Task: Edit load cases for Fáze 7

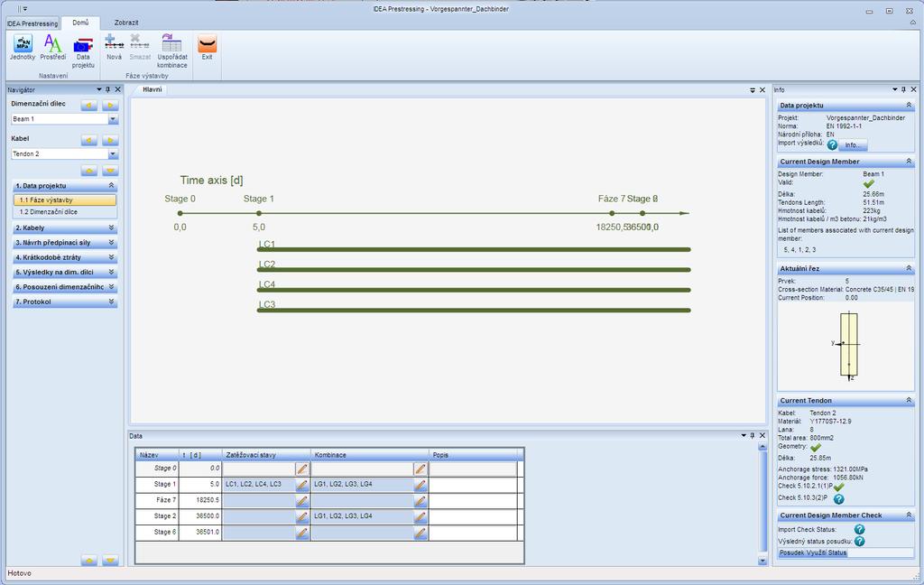Action: [x=301, y=501]
